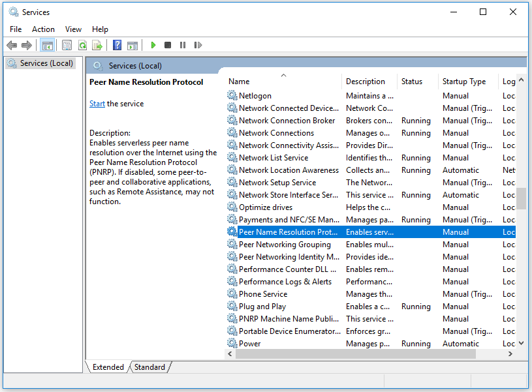The width and height of the screenshot is (532, 392).
Task: Start the selected service using the play icon
Action: pyautogui.click(x=152, y=44)
